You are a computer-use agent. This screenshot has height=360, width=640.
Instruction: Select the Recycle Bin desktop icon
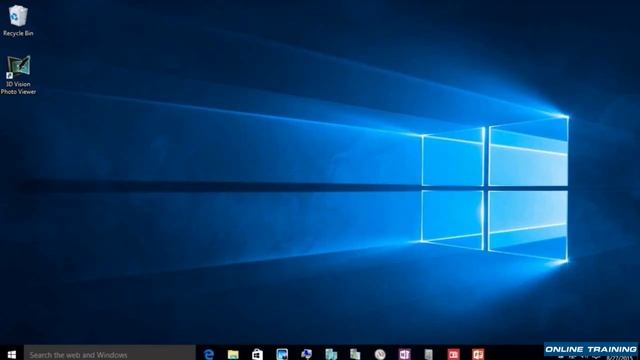click(18, 21)
